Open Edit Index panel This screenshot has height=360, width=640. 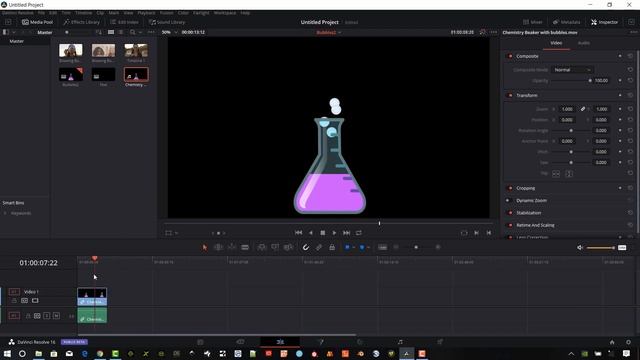(x=124, y=22)
